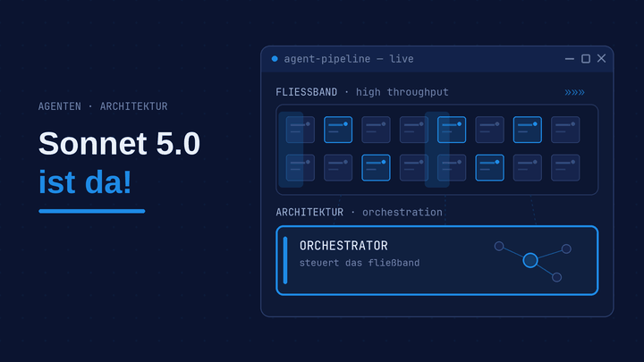Click the first dim tile in top row

click(x=301, y=130)
